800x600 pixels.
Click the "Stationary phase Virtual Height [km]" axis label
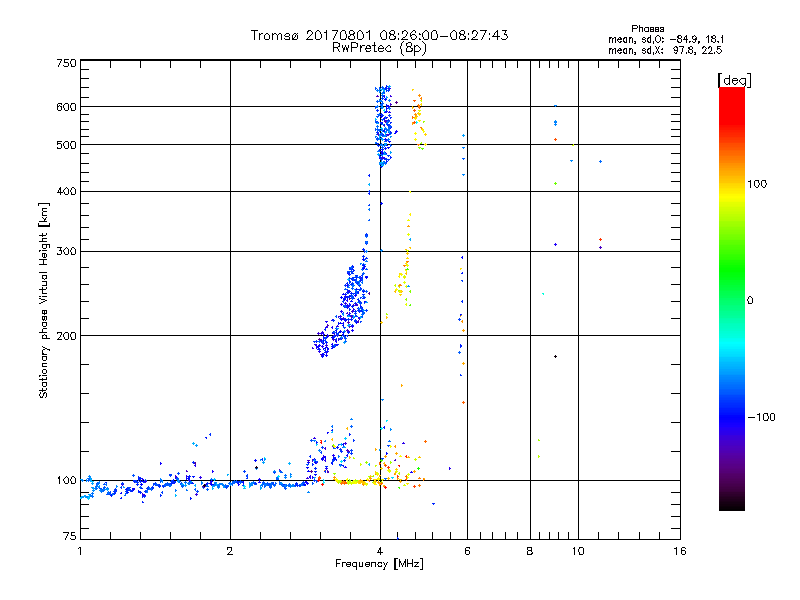tap(44, 301)
